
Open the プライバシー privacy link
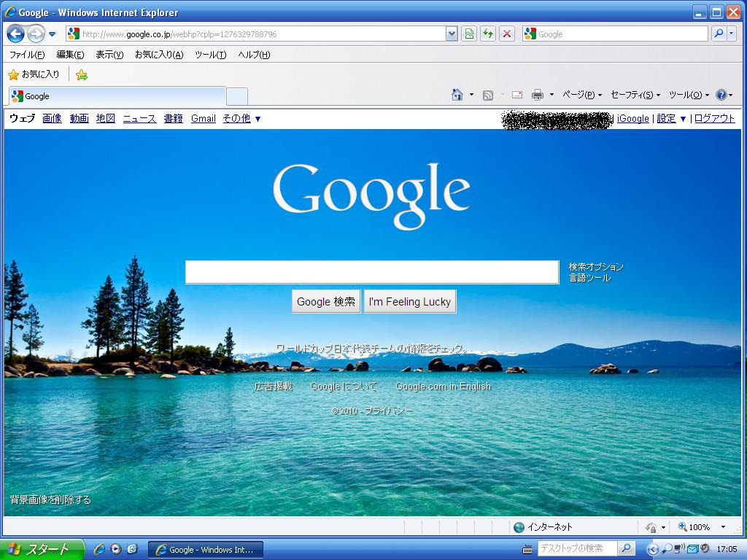pos(389,411)
